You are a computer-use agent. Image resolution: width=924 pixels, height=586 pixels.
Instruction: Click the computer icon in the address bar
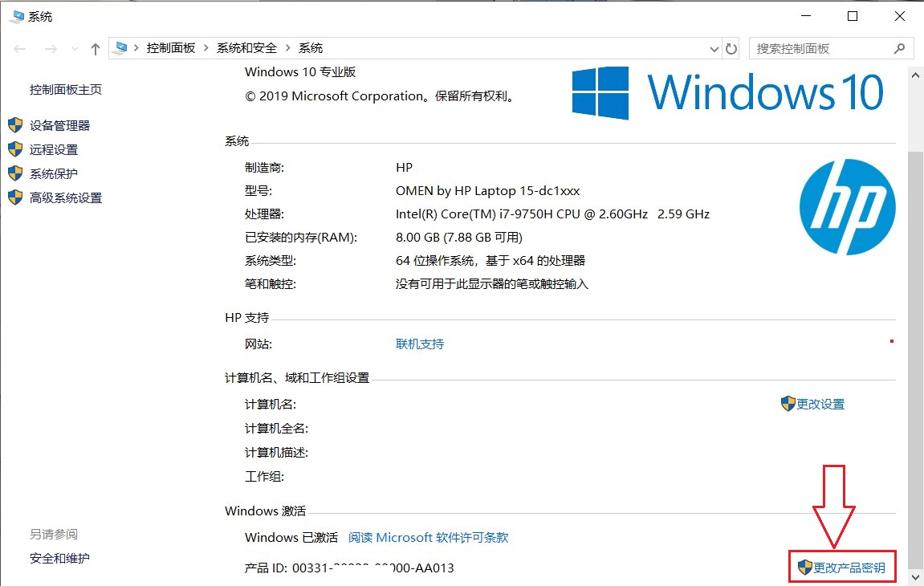120,48
